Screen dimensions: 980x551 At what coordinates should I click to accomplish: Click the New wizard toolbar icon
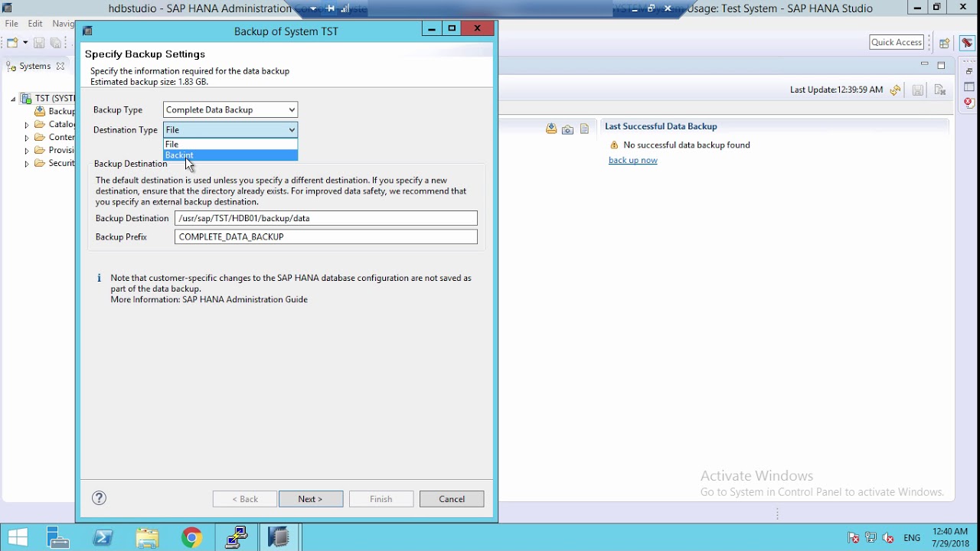(11, 43)
